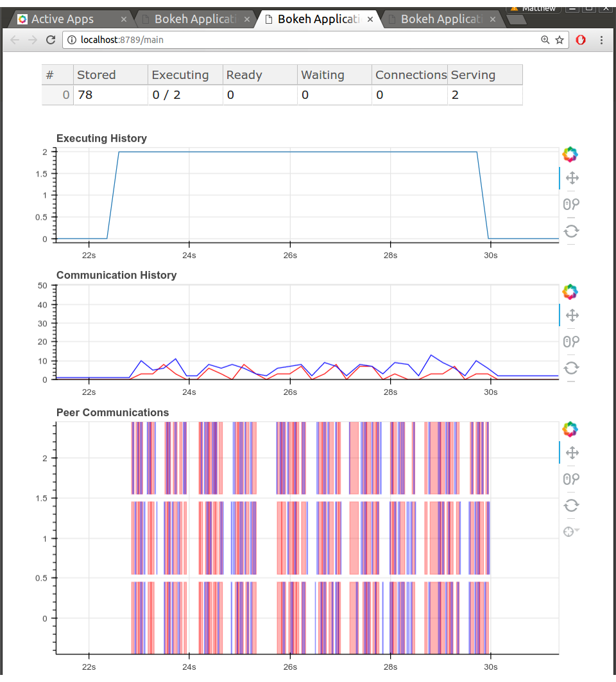This screenshot has height=682, width=616.
Task: Reload the page with the refresh button
Action: click(51, 39)
